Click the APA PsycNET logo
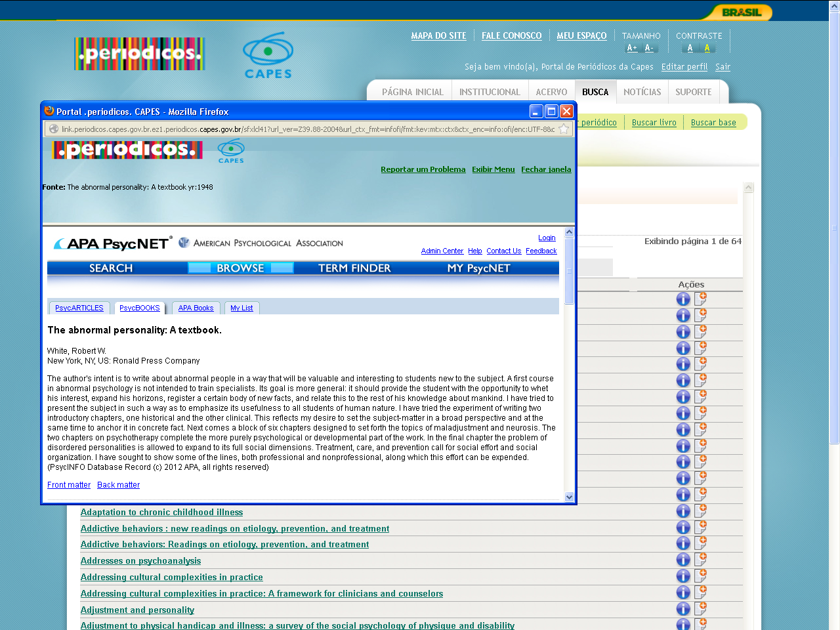Viewport: 840px width, 630px height. click(x=113, y=243)
